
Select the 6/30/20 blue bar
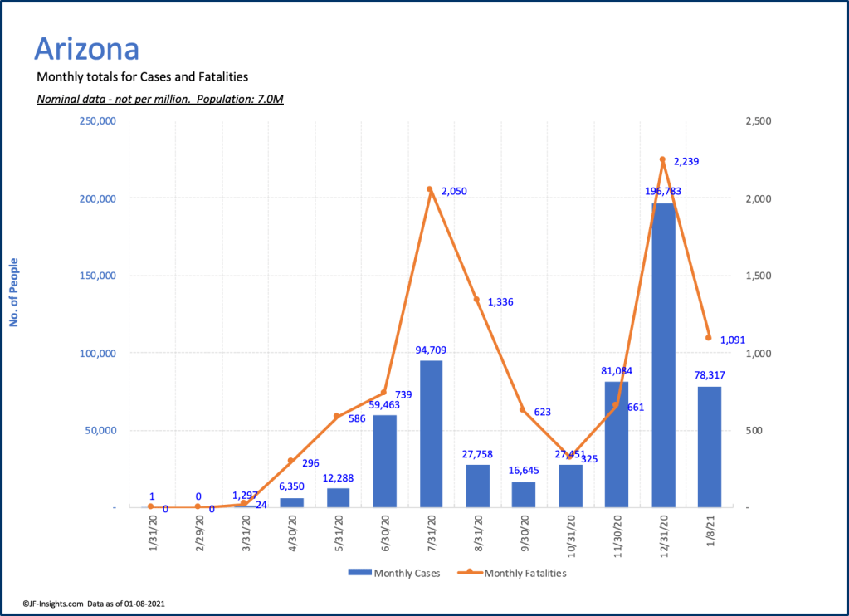pyautogui.click(x=383, y=461)
